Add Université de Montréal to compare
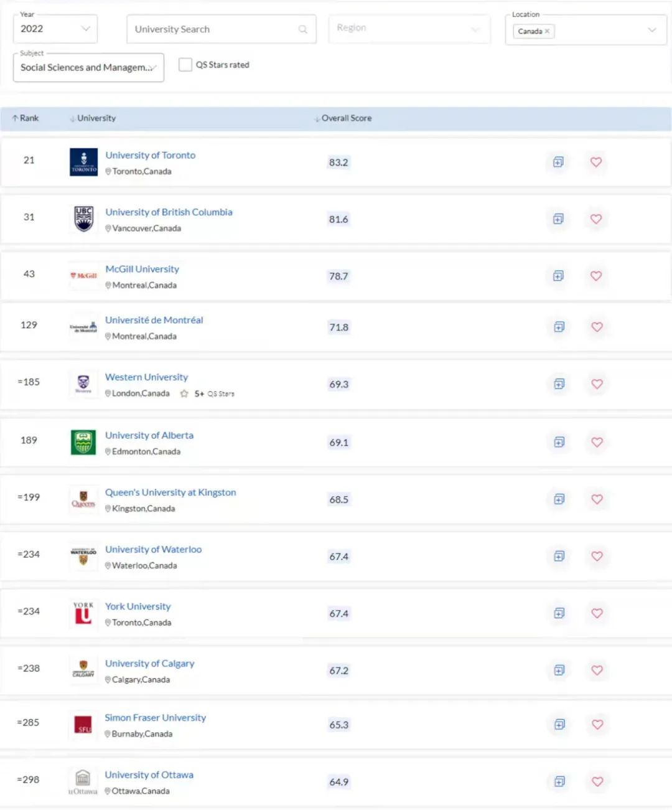This screenshot has height=810, width=672. (559, 327)
